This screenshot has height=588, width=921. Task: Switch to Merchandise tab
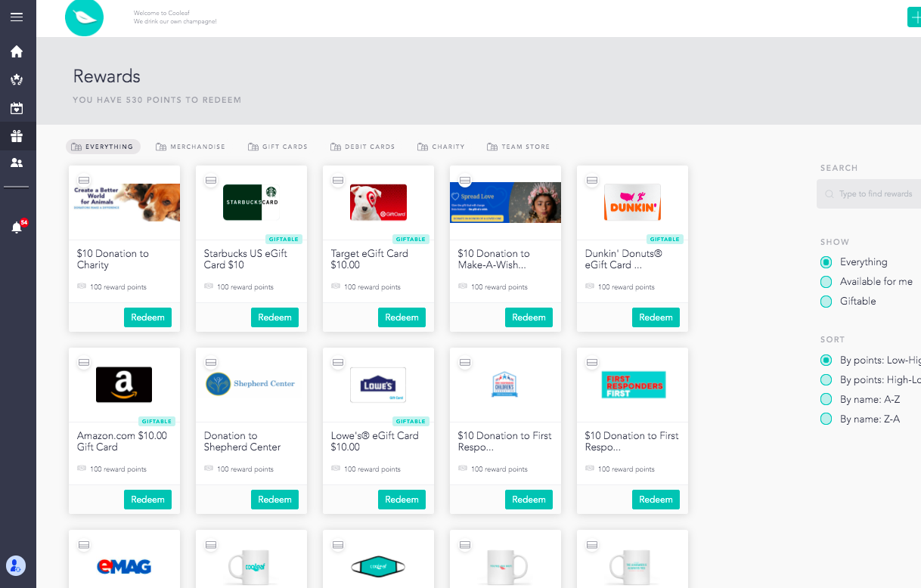(x=191, y=147)
